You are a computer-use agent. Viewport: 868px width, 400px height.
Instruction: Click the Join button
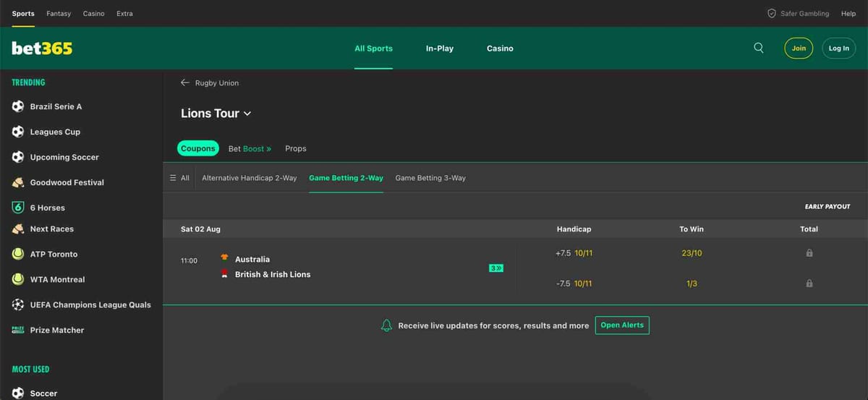[x=799, y=48]
